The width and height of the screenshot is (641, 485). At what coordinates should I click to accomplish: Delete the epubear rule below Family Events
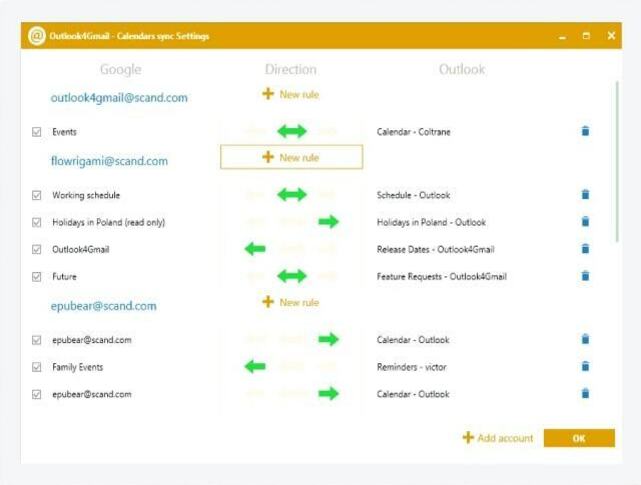[585, 393]
